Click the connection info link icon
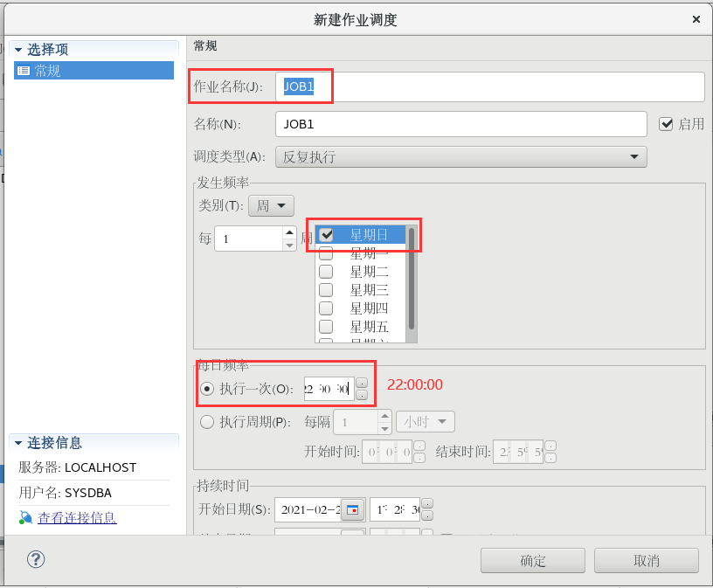Screen dimensions: 713x588 25,517
